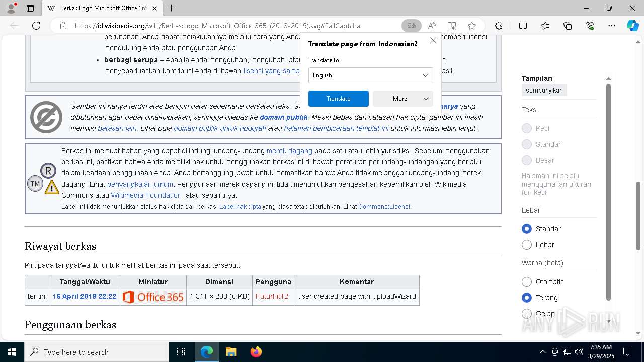The width and height of the screenshot is (644, 362).
Task: Open user Futurhit12 link
Action: coord(272,296)
